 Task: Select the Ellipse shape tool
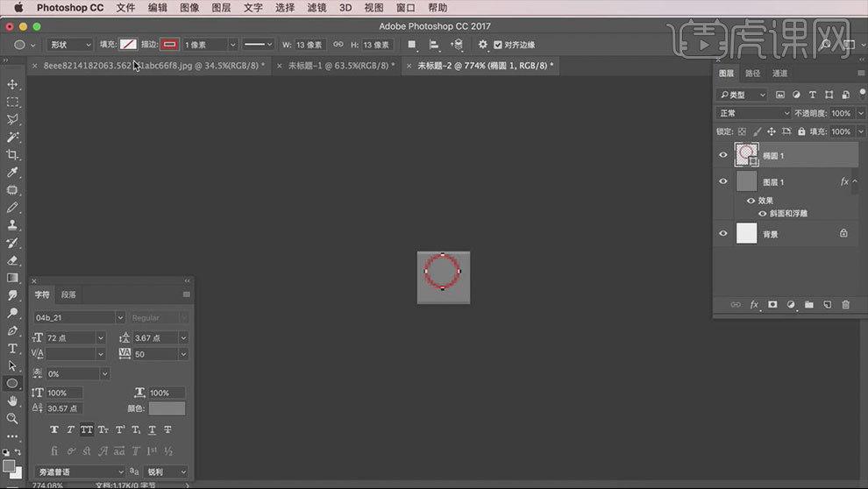click(x=12, y=383)
